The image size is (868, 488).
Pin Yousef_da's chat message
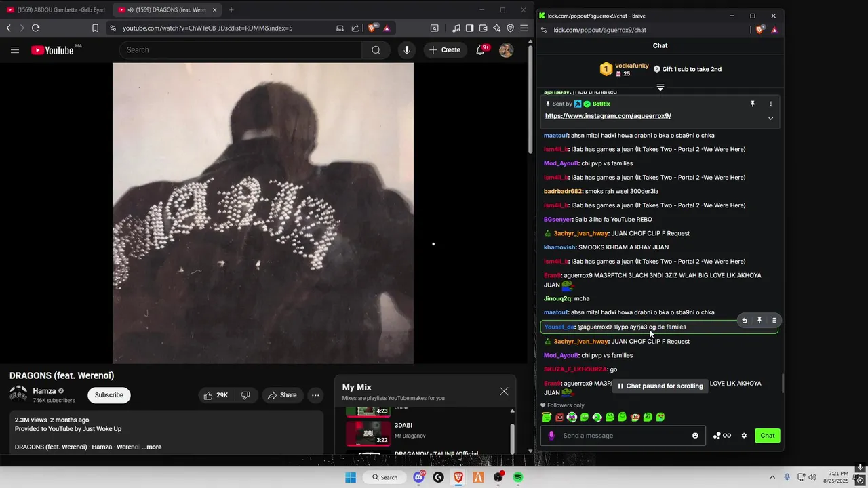tap(759, 321)
